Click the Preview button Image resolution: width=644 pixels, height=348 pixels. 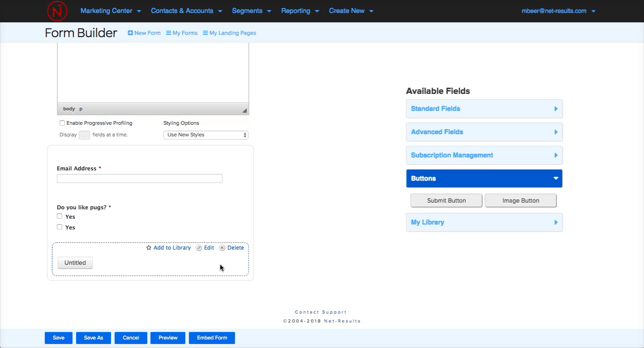click(168, 338)
